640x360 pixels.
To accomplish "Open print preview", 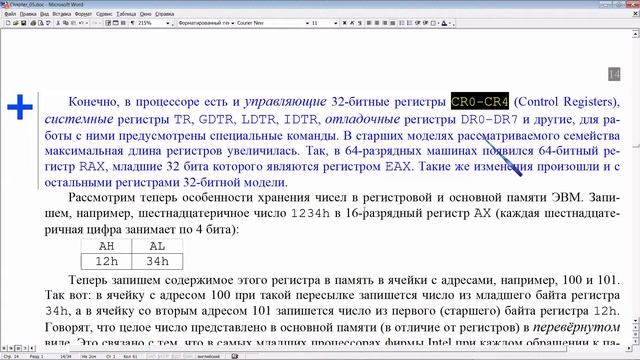I will [x=40, y=23].
